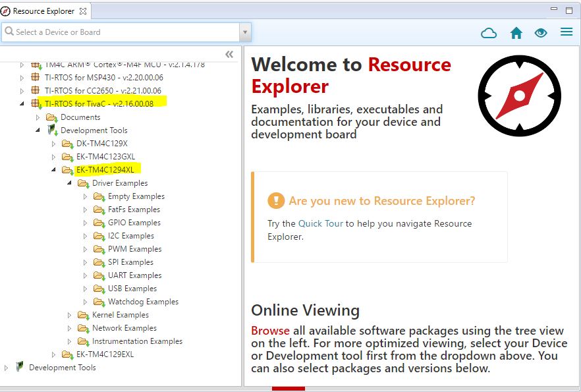
Task: Click nested Development Tools board icon
Action: [52, 130]
